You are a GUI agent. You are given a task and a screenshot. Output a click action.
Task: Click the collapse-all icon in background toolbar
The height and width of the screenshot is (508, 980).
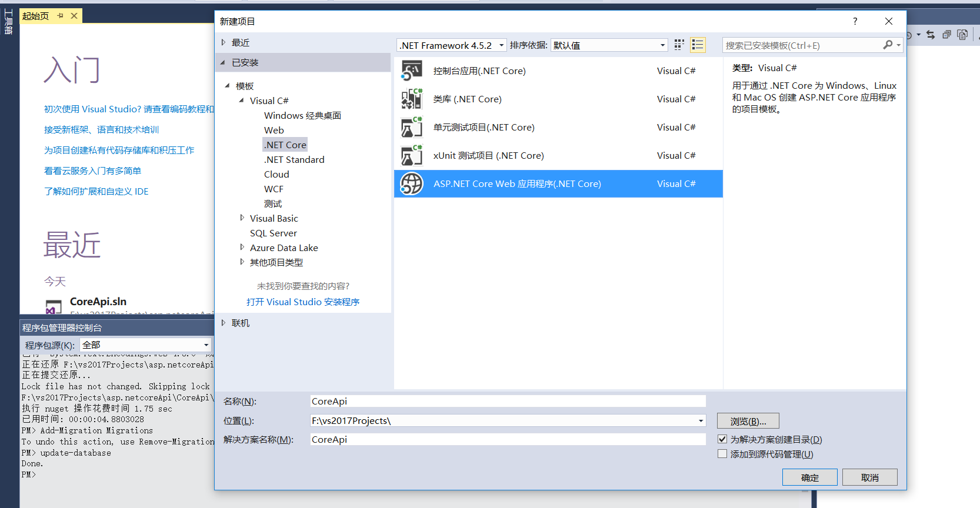tap(946, 35)
